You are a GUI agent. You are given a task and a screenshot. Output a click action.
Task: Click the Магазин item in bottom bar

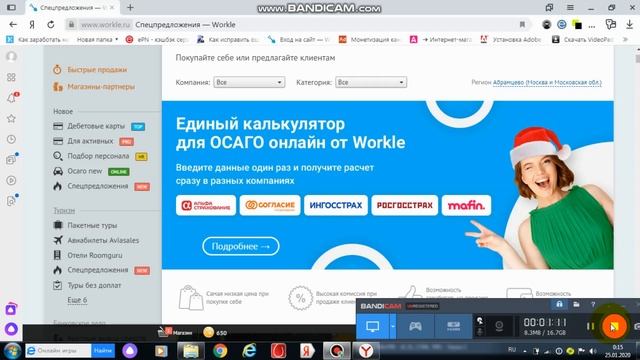(175, 333)
